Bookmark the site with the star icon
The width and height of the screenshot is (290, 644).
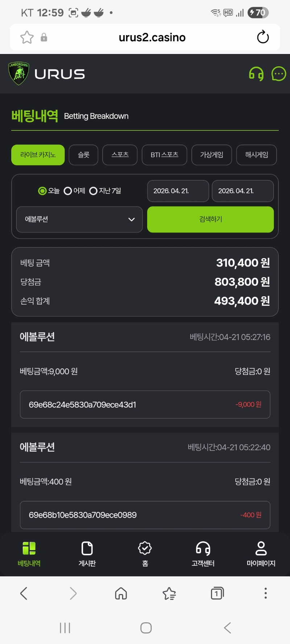click(27, 37)
